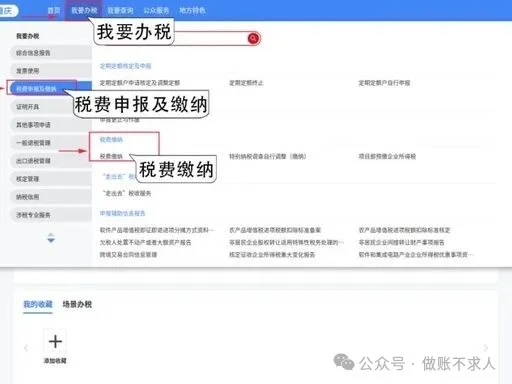Click into the search input field
512x384 pixels.
(x=210, y=39)
